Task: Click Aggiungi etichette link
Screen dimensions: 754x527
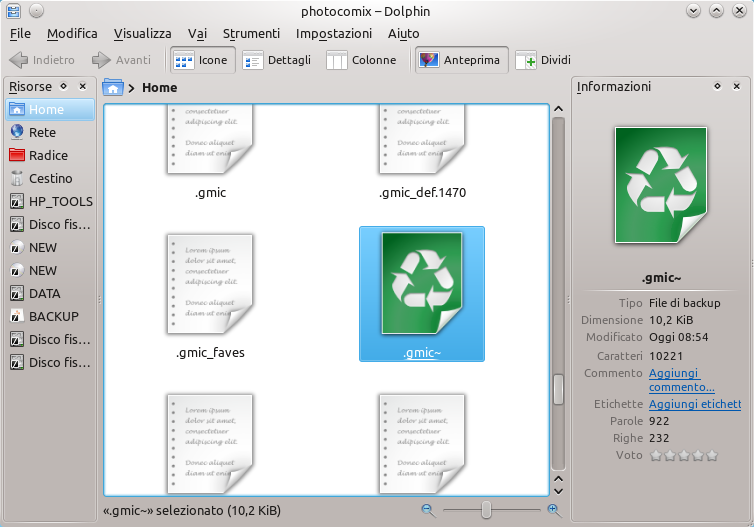Action: coord(695,404)
